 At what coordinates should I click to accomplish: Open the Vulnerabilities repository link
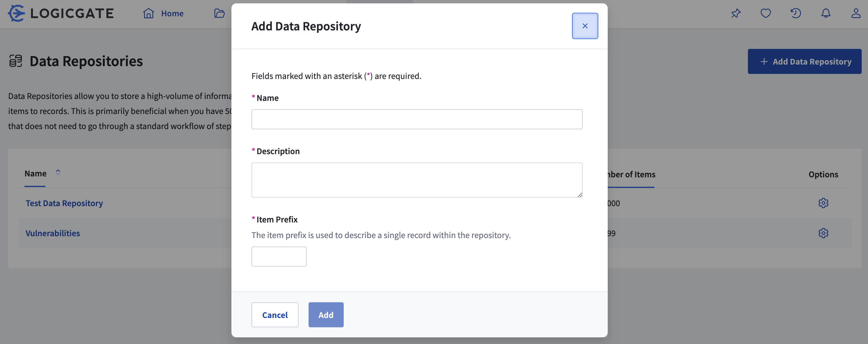pos(53,233)
